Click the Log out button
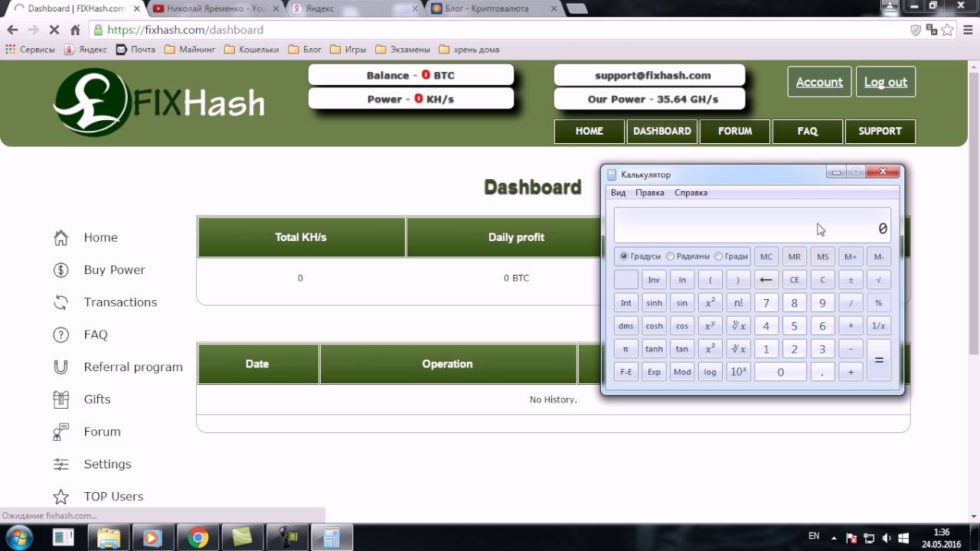 pos(886,82)
